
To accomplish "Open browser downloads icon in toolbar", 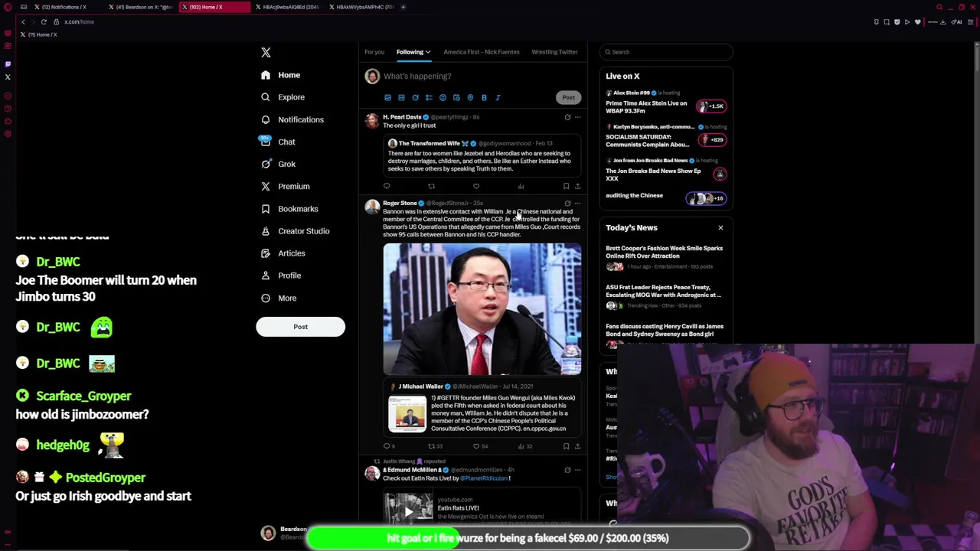I will coord(943,21).
